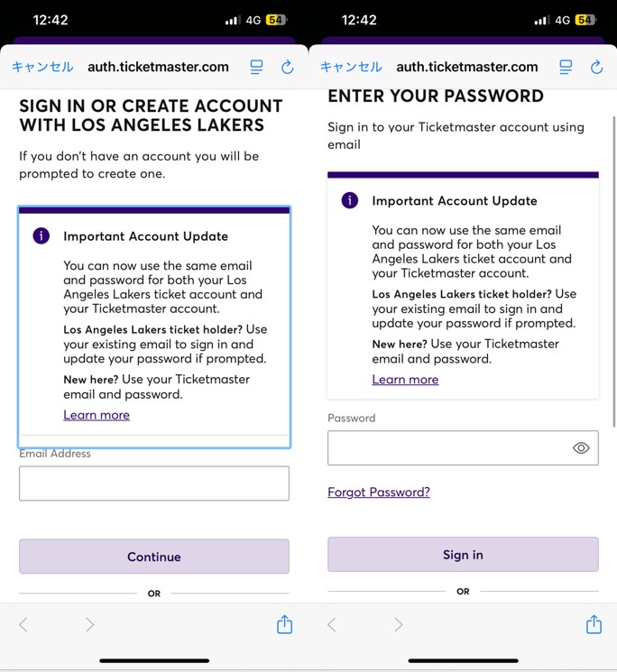The width and height of the screenshot is (617, 672).
Task: Tap the Email Address input field
Action: (154, 483)
